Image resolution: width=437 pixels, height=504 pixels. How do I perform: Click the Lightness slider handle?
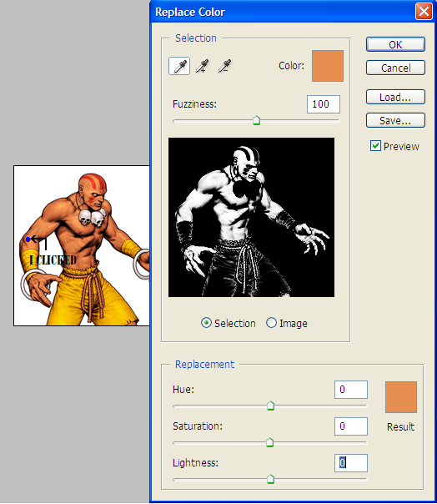[270, 479]
